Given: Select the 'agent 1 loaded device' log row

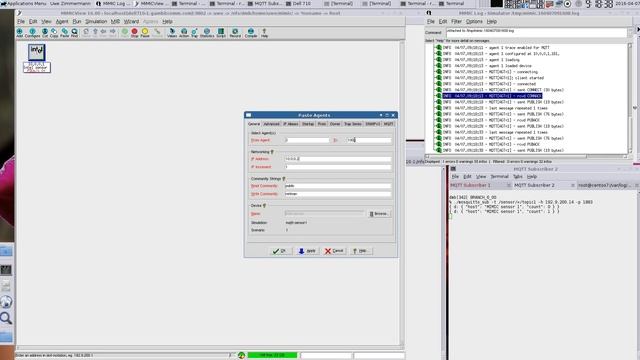Looking at the screenshot, I should 487,66.
